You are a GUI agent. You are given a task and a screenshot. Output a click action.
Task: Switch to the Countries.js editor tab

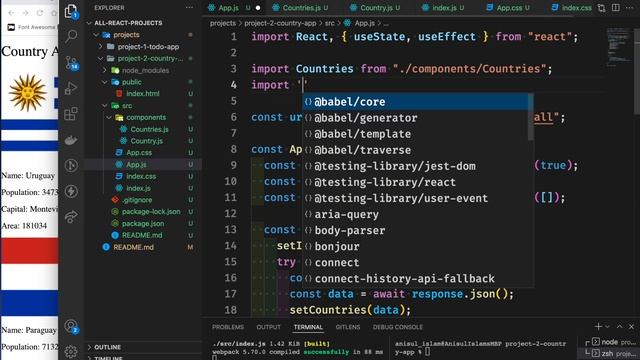302,8
